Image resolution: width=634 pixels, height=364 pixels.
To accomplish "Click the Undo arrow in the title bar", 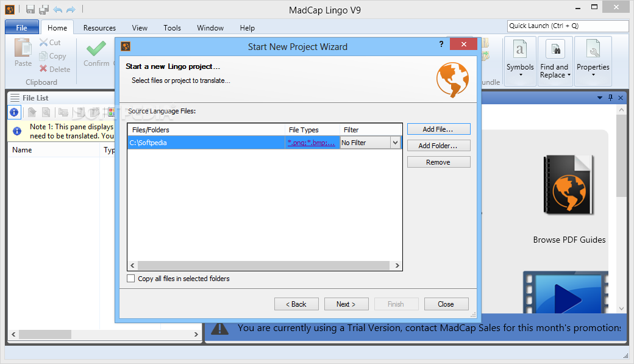I will [57, 9].
